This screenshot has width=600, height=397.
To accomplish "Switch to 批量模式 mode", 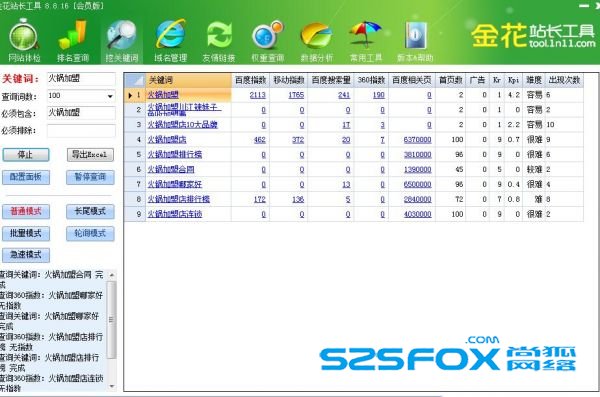I will (26, 234).
